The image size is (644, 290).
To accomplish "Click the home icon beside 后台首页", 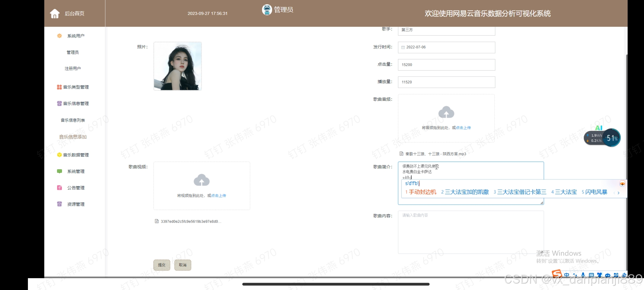I will (x=55, y=13).
